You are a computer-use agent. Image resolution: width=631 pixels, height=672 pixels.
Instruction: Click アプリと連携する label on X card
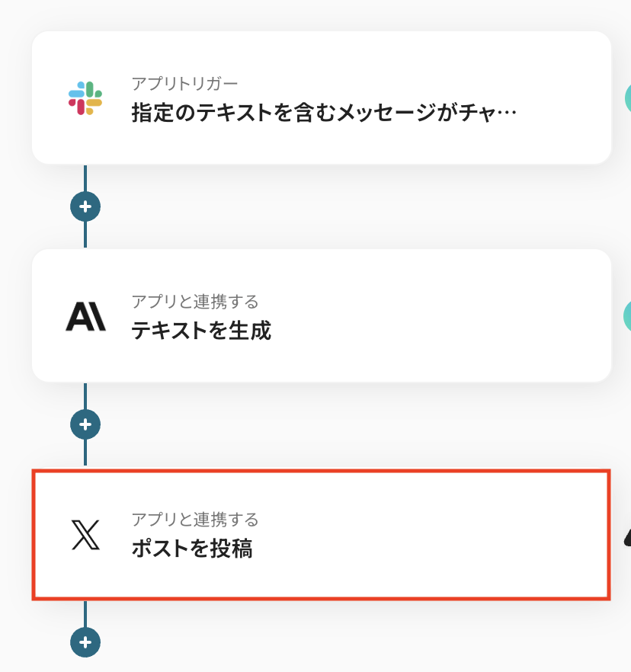pos(195,520)
